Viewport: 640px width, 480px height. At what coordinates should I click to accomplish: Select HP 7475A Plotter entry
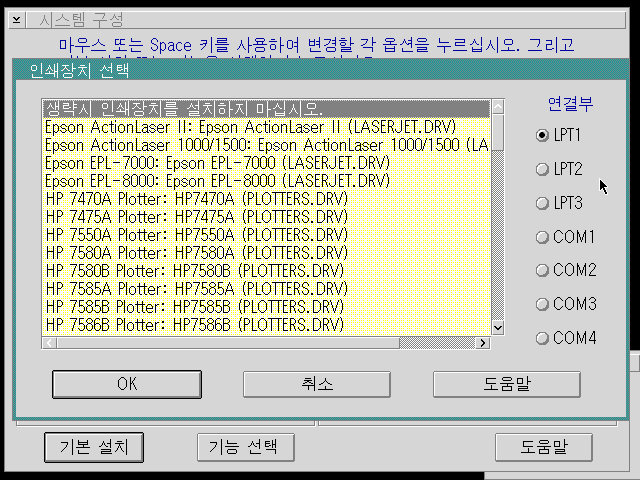[x=267, y=217]
